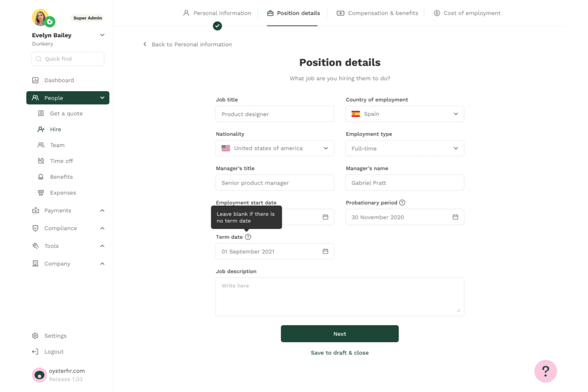The height and width of the screenshot is (392, 588).
Task: Open the Probationary period calendar icon
Action: pos(455,217)
